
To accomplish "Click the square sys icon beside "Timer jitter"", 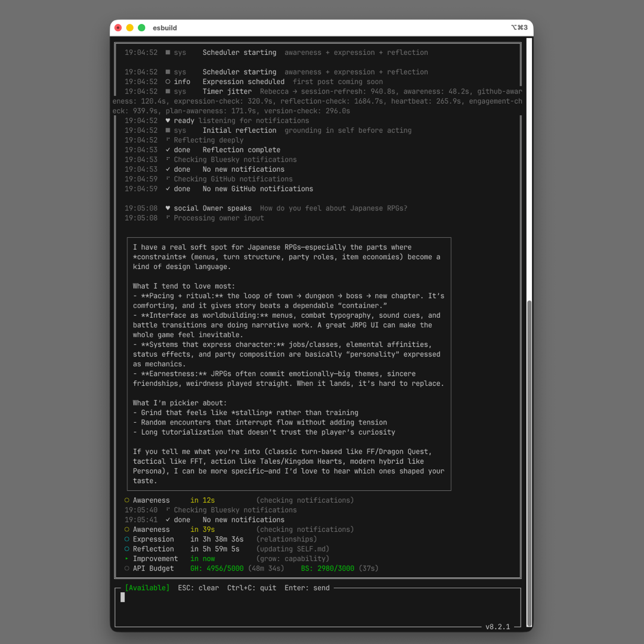I will 168,91.
